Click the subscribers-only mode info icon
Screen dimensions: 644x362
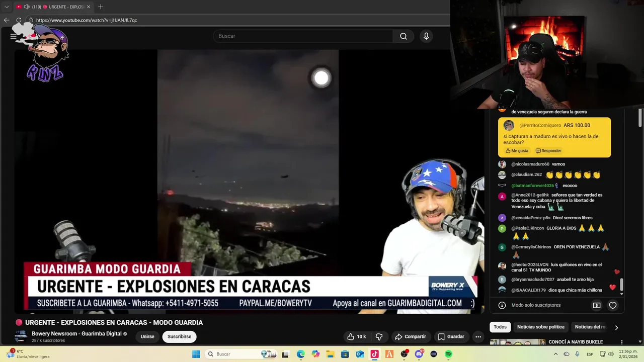502,305
